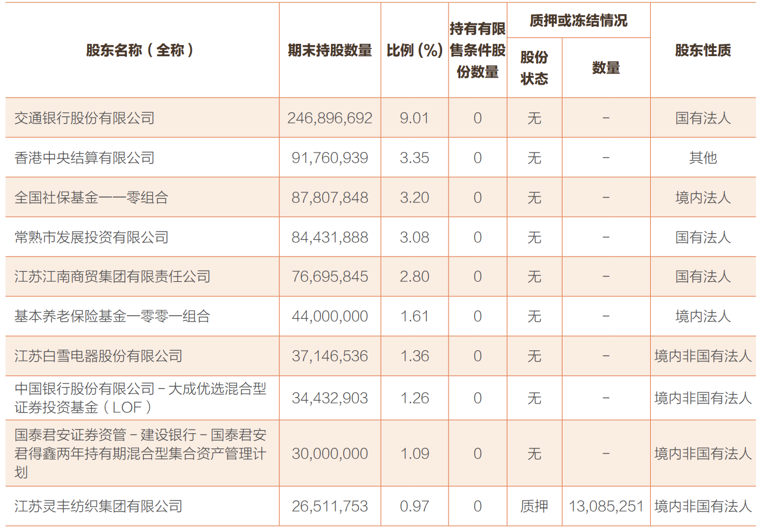Screen dimensions: 766x532
Task: Select the share count 44,000,000
Action: pos(330,316)
